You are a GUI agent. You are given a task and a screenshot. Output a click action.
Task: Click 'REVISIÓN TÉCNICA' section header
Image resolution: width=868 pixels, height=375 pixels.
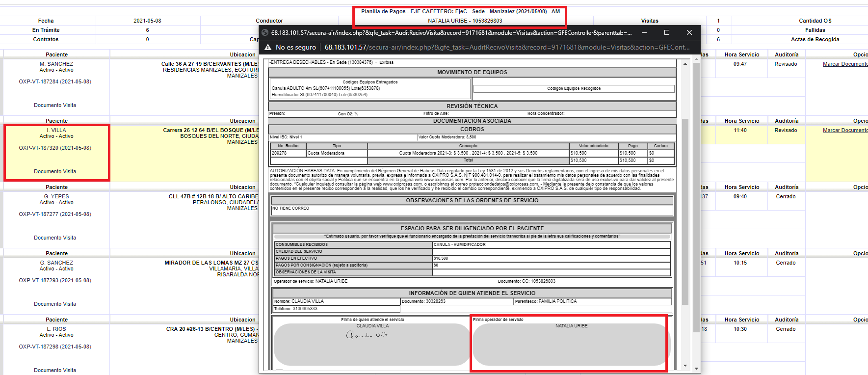[x=472, y=106]
